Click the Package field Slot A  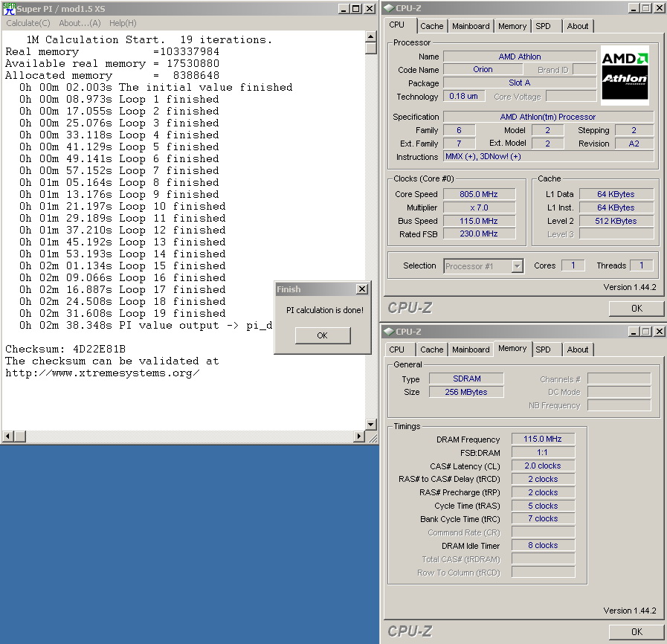(520, 83)
